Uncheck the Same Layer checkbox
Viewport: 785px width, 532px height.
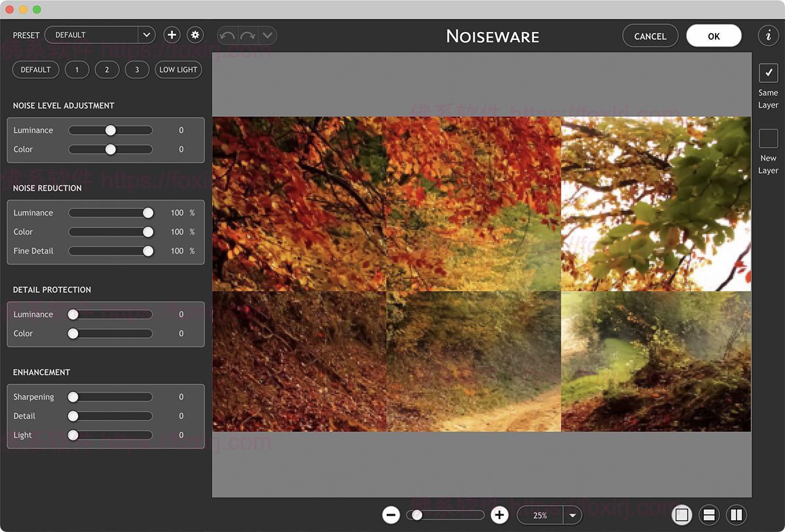pyautogui.click(x=768, y=73)
